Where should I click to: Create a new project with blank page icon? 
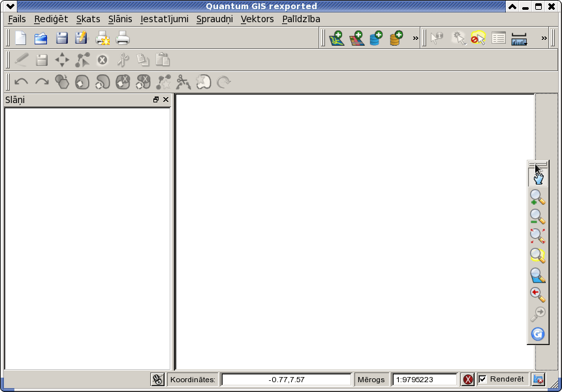(21, 38)
